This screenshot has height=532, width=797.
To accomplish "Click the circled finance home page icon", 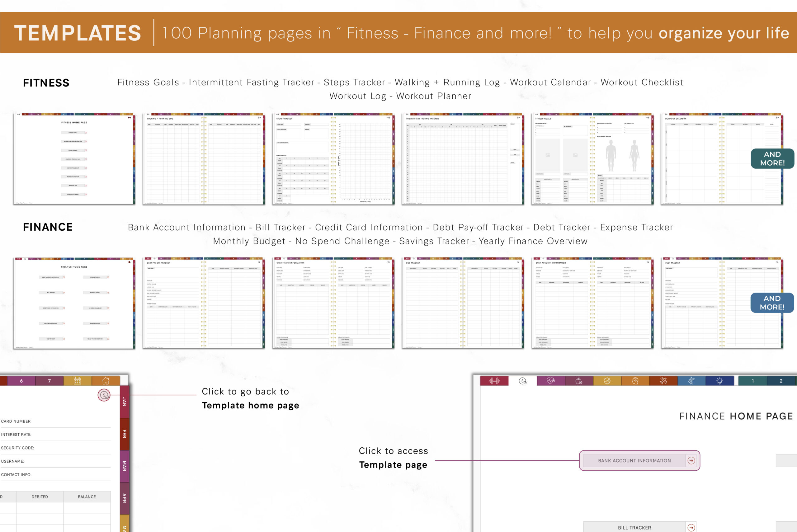I will [104, 395].
